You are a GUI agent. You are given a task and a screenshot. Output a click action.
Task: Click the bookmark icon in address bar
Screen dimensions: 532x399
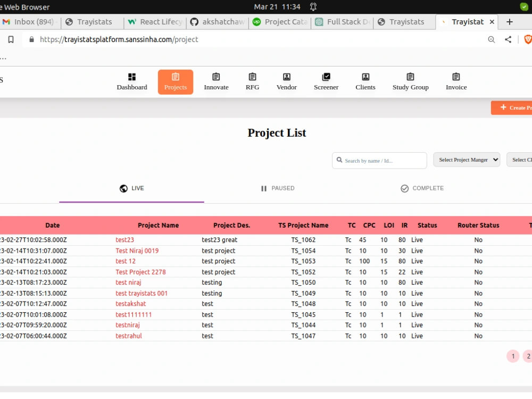11,40
